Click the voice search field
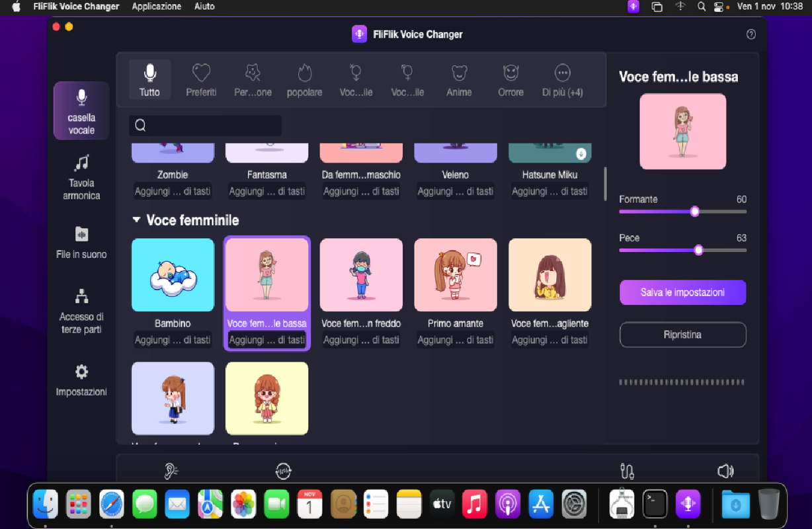Viewport: 812px width, 529px height. 205,126
